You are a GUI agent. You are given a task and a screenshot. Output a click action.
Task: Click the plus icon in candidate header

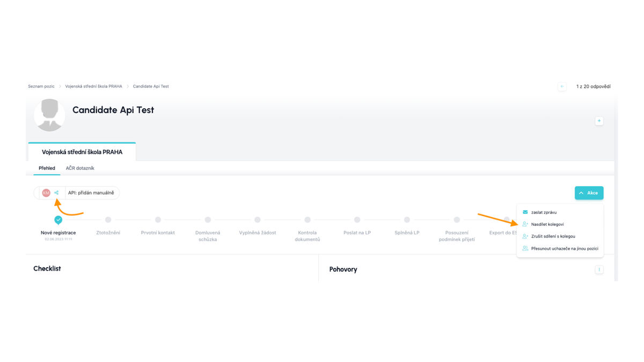599,121
